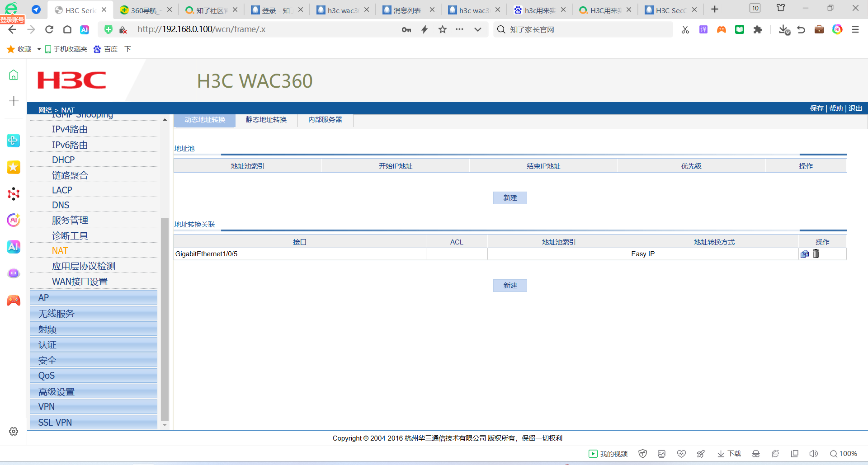Expand the favorites dropdown arrow

[x=39, y=49]
